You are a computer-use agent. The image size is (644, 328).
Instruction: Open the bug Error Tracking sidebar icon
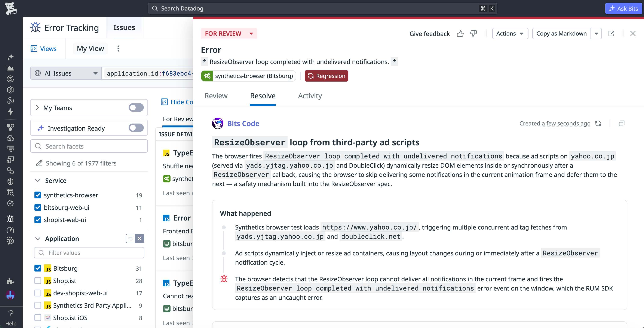10,219
